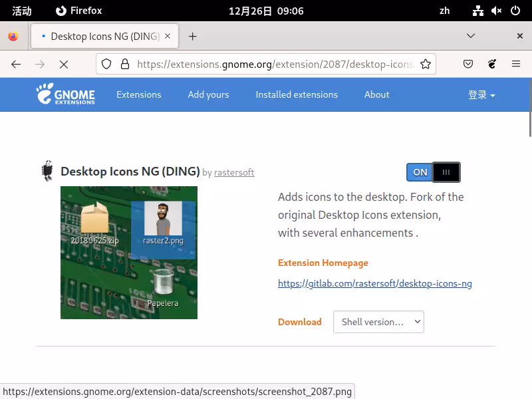The height and width of the screenshot is (399, 532).
Task: Go back to the previous page
Action: click(x=16, y=64)
